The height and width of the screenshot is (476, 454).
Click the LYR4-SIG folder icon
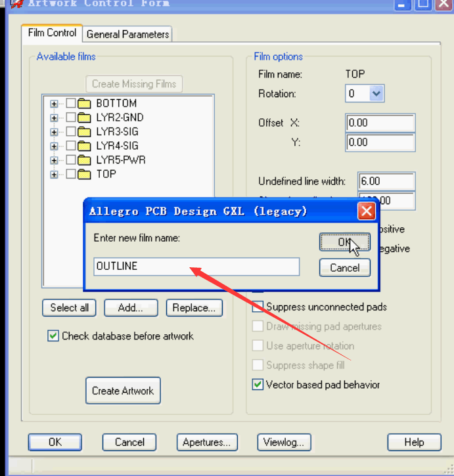pos(84,146)
